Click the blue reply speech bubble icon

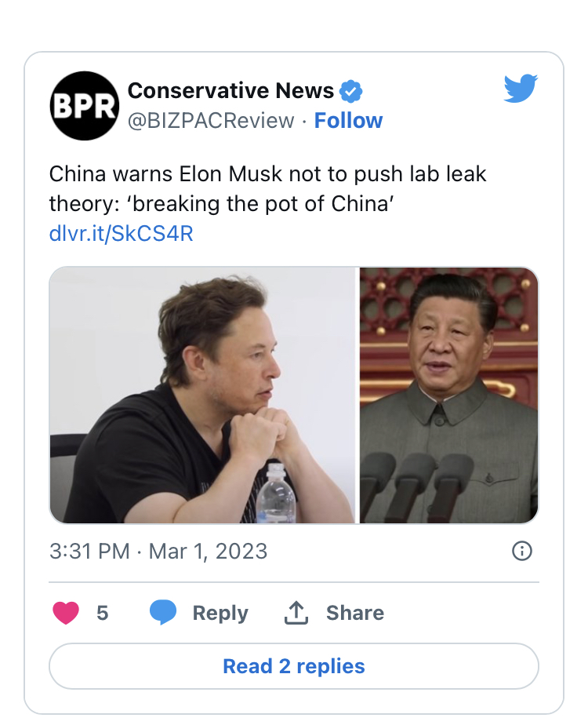(163, 612)
